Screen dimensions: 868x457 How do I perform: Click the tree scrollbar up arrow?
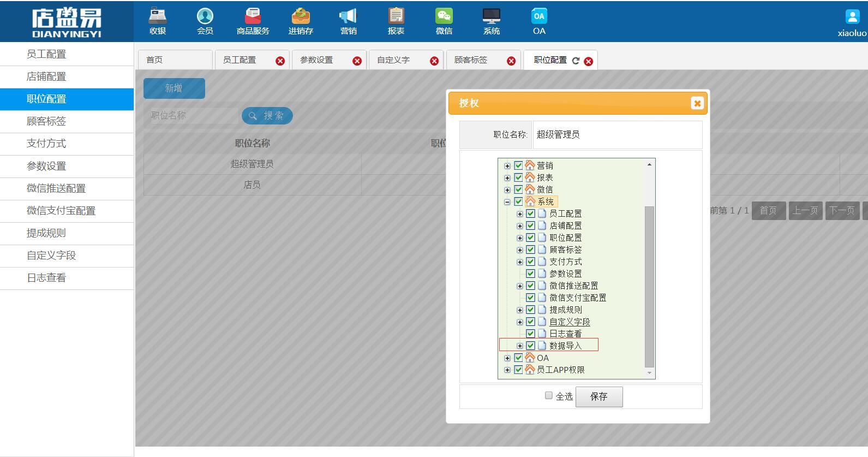(649, 164)
